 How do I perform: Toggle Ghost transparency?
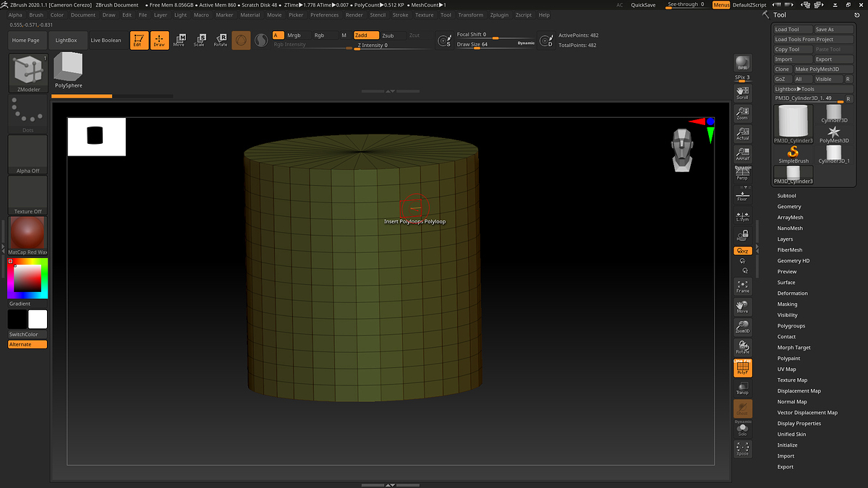tap(742, 408)
